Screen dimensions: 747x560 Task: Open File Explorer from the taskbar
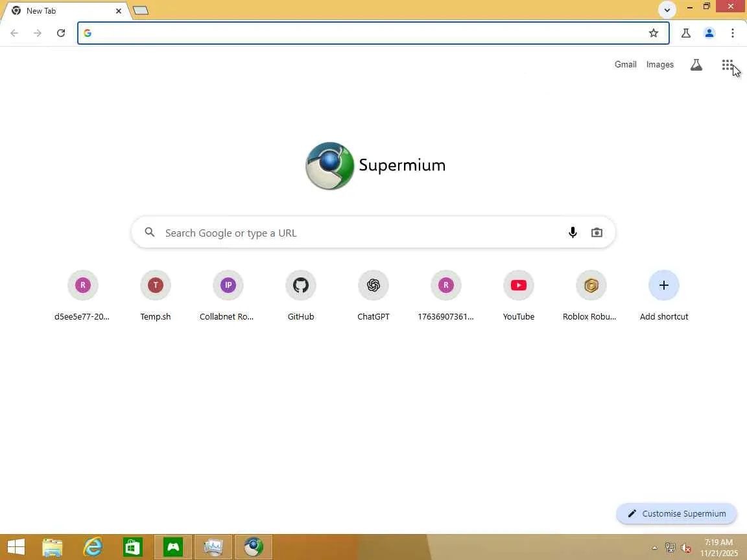coord(53,547)
